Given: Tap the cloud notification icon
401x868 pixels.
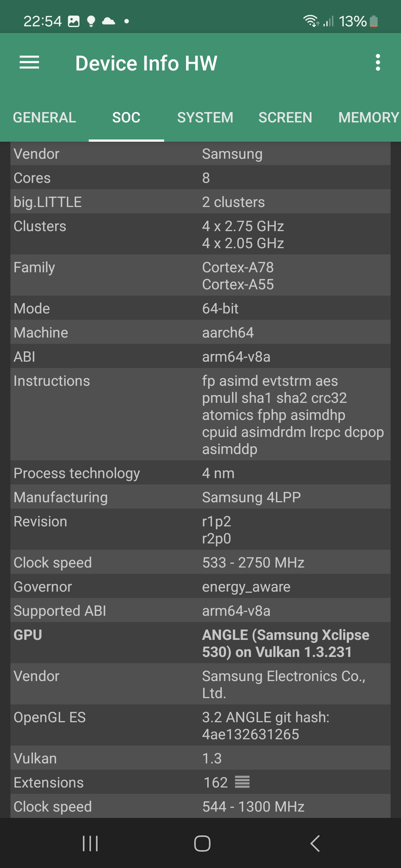Looking at the screenshot, I should pos(108,21).
